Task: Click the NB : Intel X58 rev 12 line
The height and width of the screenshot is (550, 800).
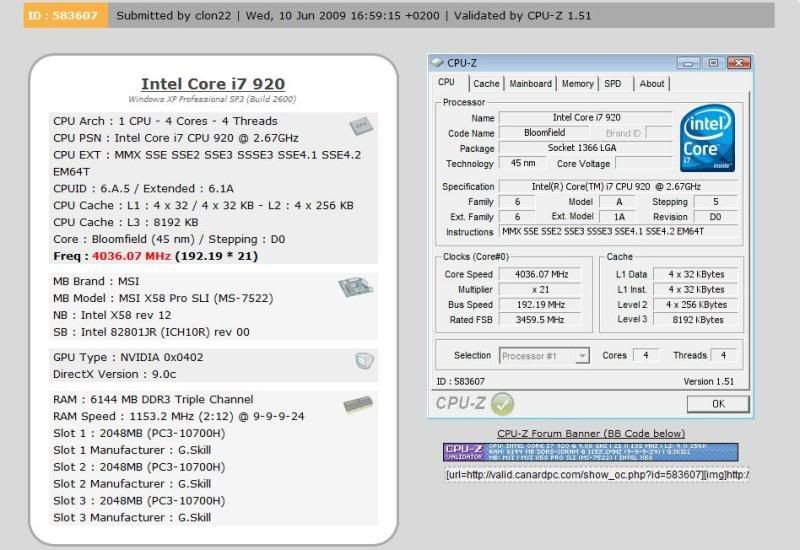Action: (x=112, y=315)
